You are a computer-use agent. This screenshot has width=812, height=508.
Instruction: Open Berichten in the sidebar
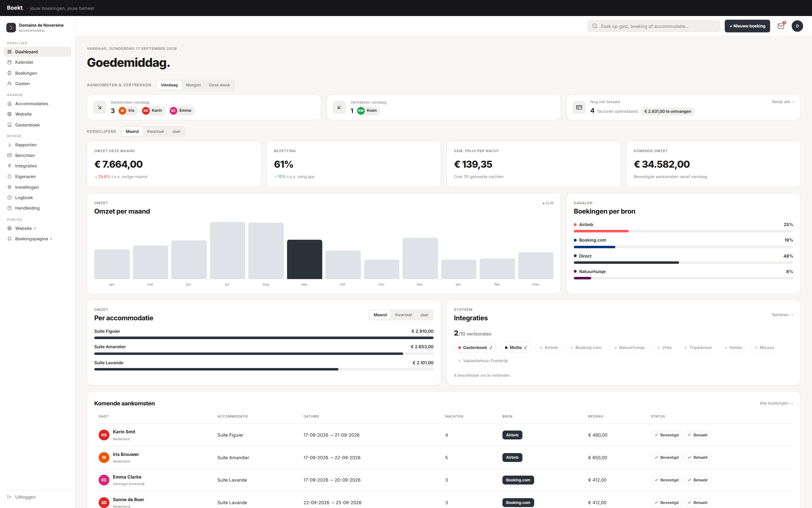point(38,155)
